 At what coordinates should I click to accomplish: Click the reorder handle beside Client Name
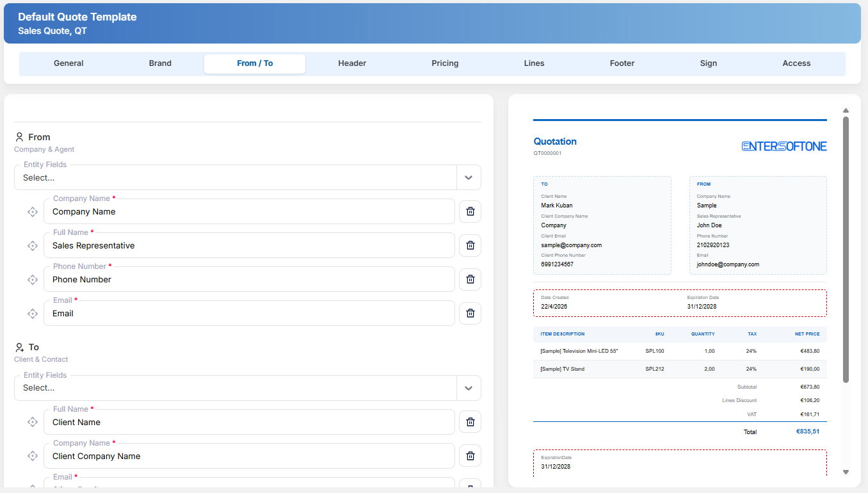tap(33, 423)
